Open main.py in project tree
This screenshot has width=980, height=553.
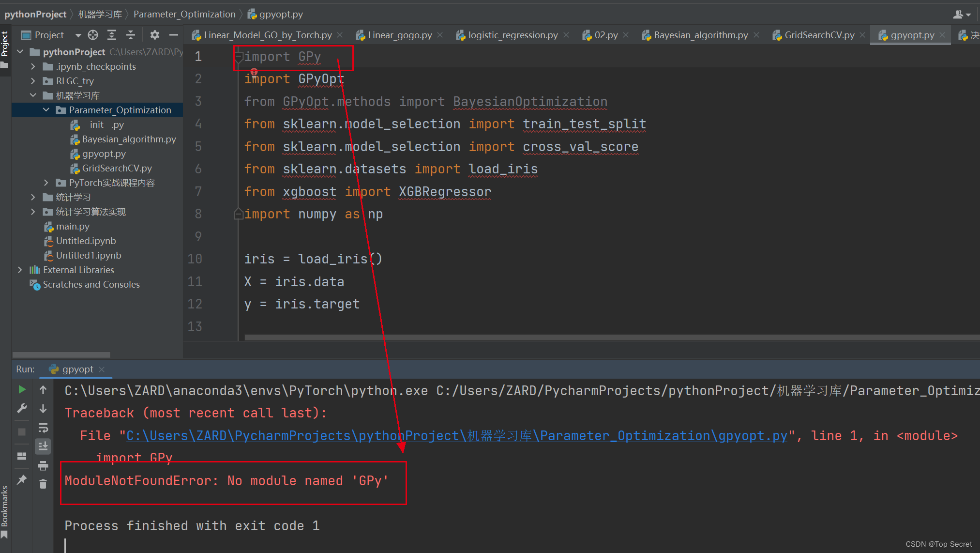coord(73,226)
